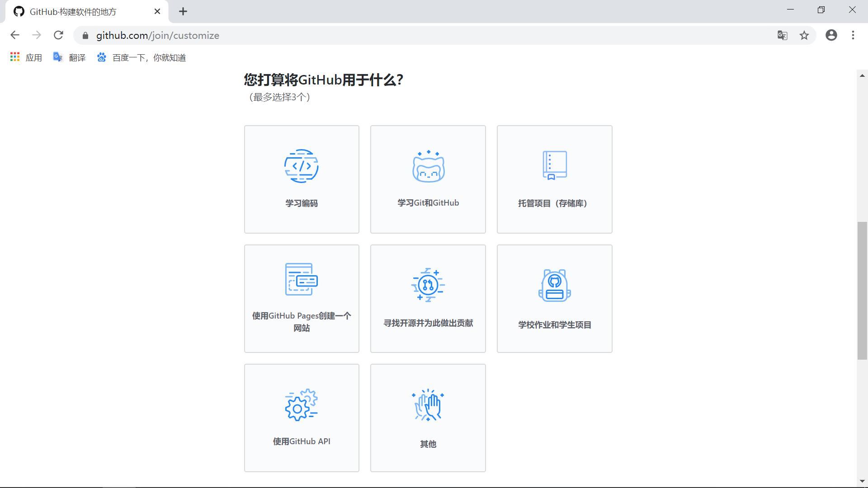Toggle the 使用GitHub API option label
This screenshot has height=488, width=868.
[x=302, y=441]
